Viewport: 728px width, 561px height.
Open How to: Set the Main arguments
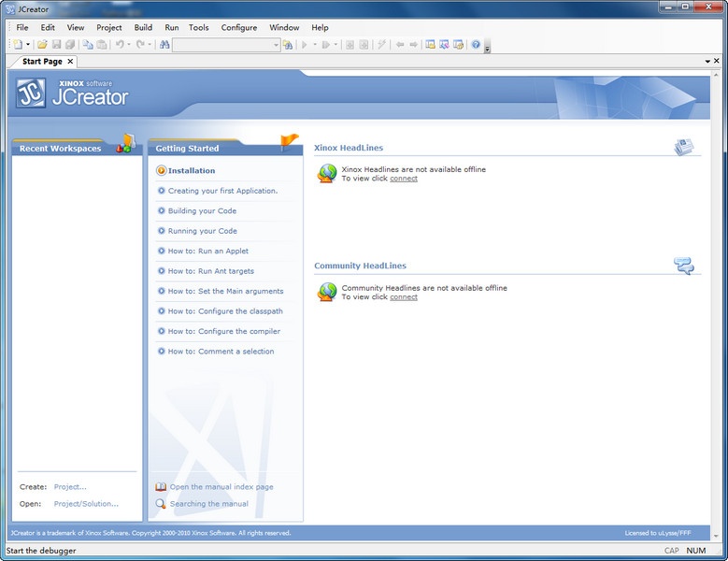pos(225,291)
